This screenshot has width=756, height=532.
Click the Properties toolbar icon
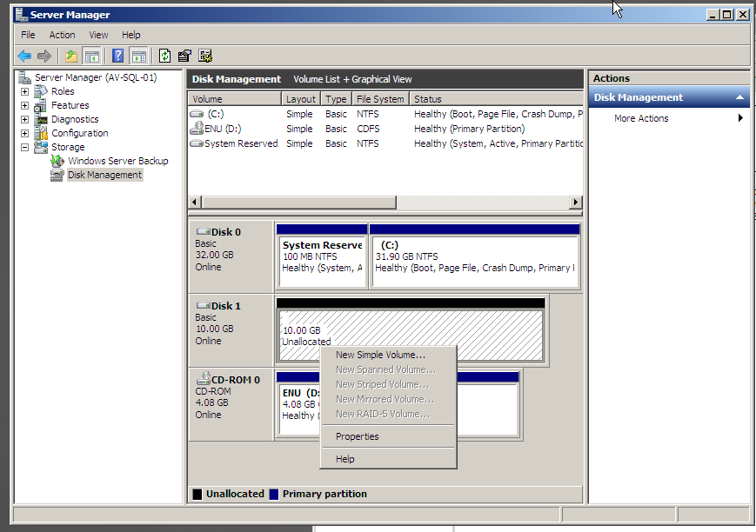[x=184, y=56]
